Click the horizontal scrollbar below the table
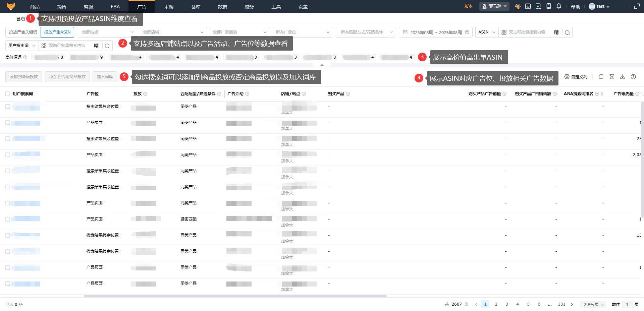Viewport: 644px width, 311px height. pos(235,296)
